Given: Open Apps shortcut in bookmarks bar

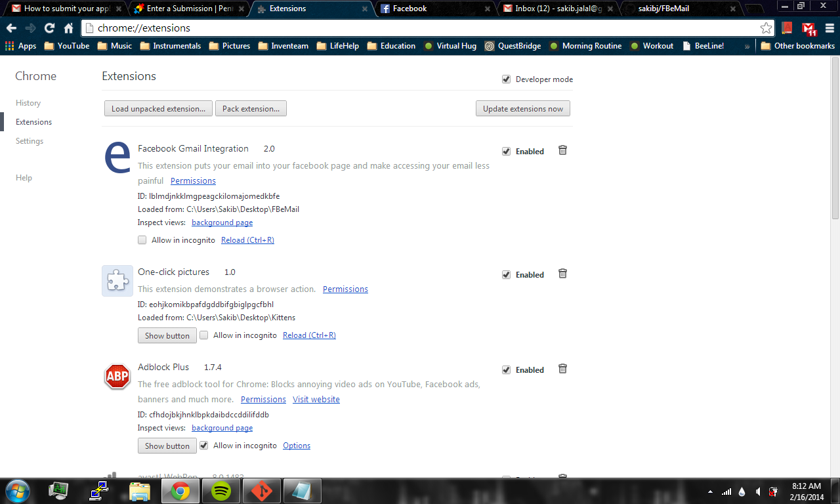Looking at the screenshot, I should tap(20, 46).
